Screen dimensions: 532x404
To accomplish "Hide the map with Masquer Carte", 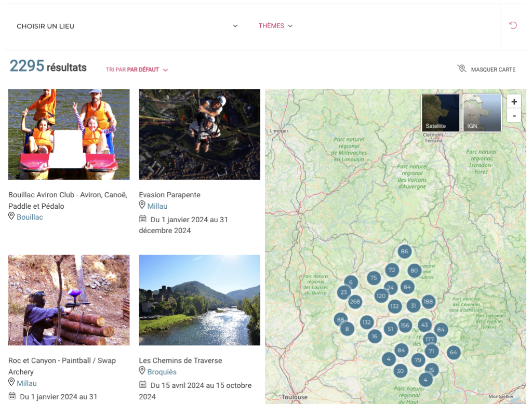I will point(487,69).
